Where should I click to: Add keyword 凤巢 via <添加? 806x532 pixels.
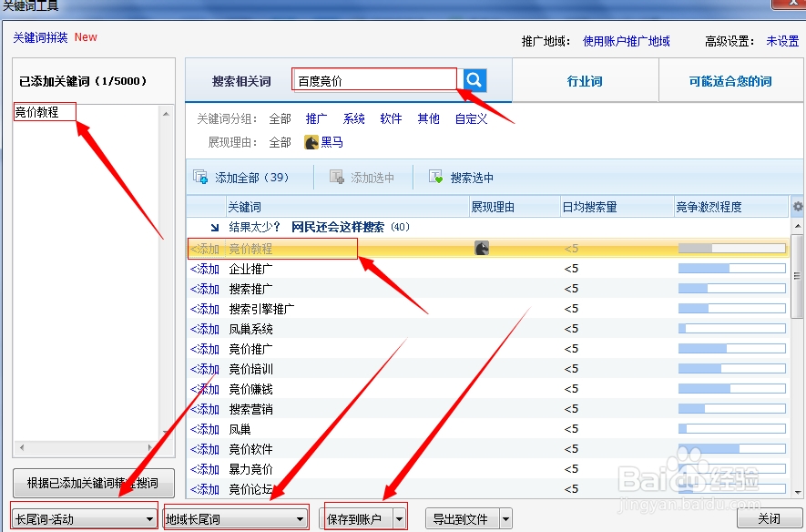(205, 429)
